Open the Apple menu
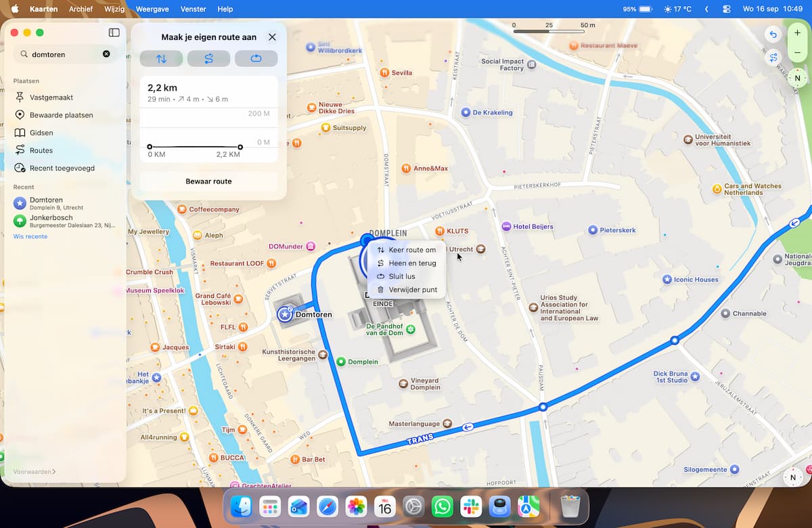This screenshot has width=812, height=528. pyautogui.click(x=14, y=9)
